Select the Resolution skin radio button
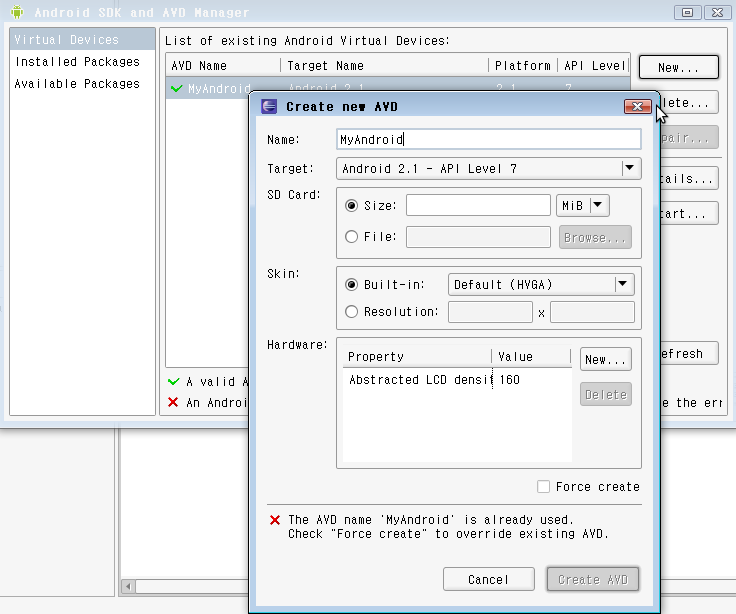Viewport: 736px width, 614px height. tap(351, 312)
